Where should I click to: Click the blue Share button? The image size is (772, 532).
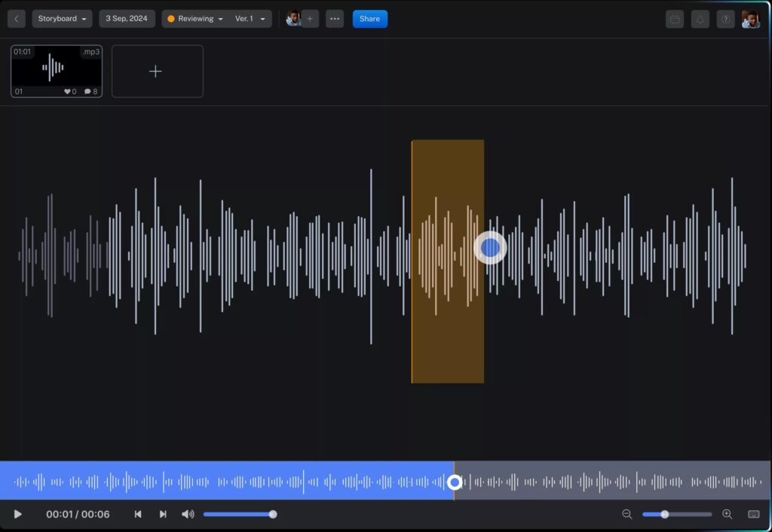click(x=369, y=18)
